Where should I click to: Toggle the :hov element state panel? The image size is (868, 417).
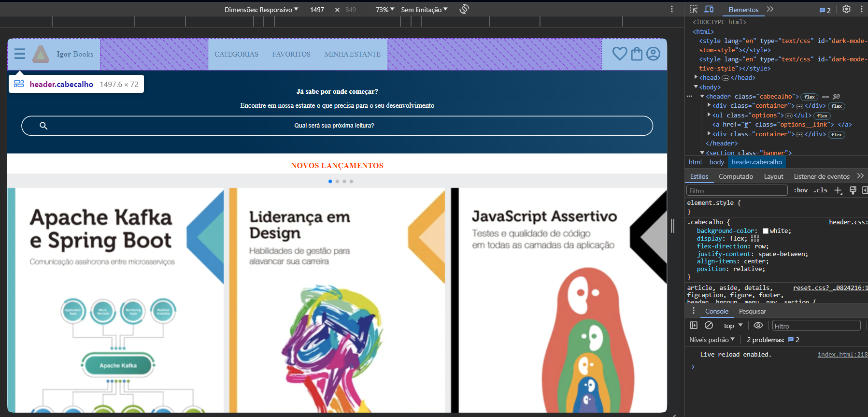point(800,190)
